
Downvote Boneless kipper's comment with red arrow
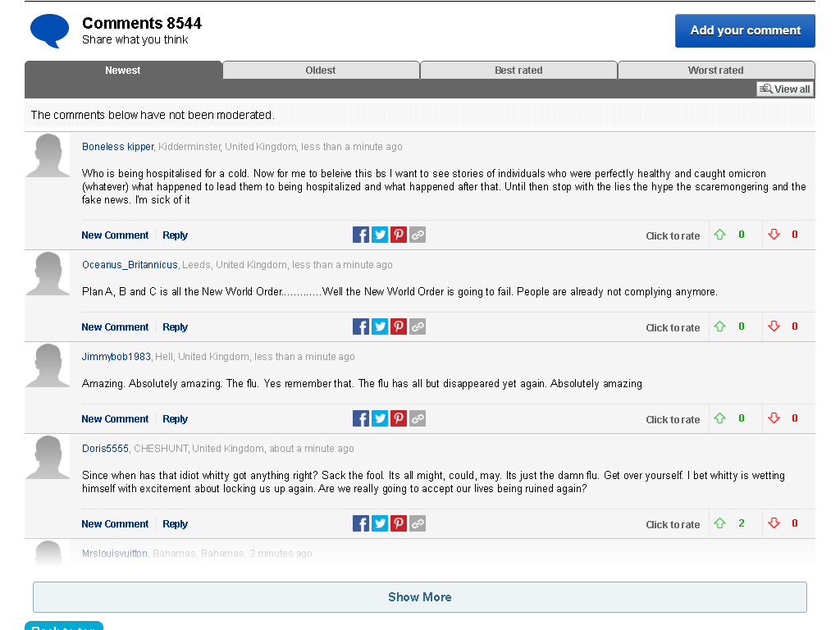coord(774,234)
